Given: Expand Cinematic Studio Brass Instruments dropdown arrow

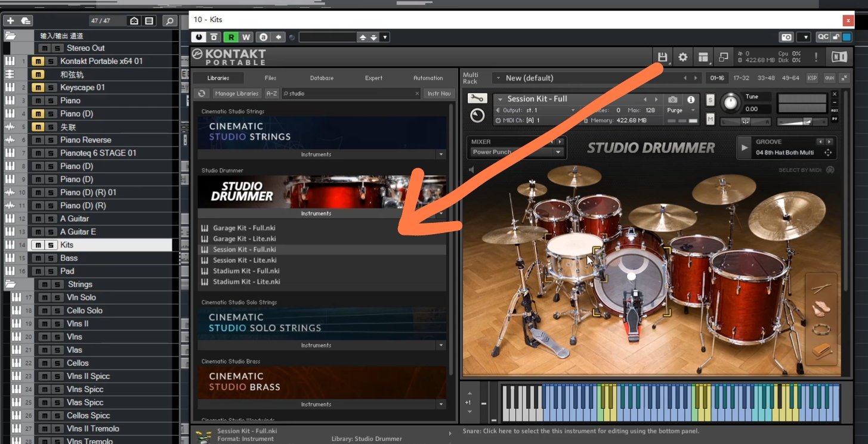Looking at the screenshot, I should point(441,405).
